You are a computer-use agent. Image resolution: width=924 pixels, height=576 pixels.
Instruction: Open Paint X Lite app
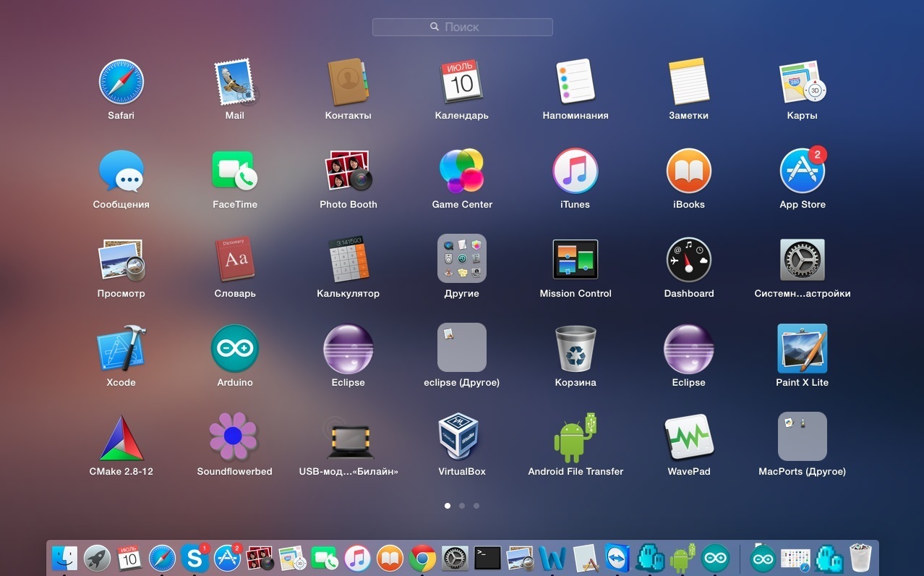pyautogui.click(x=802, y=349)
